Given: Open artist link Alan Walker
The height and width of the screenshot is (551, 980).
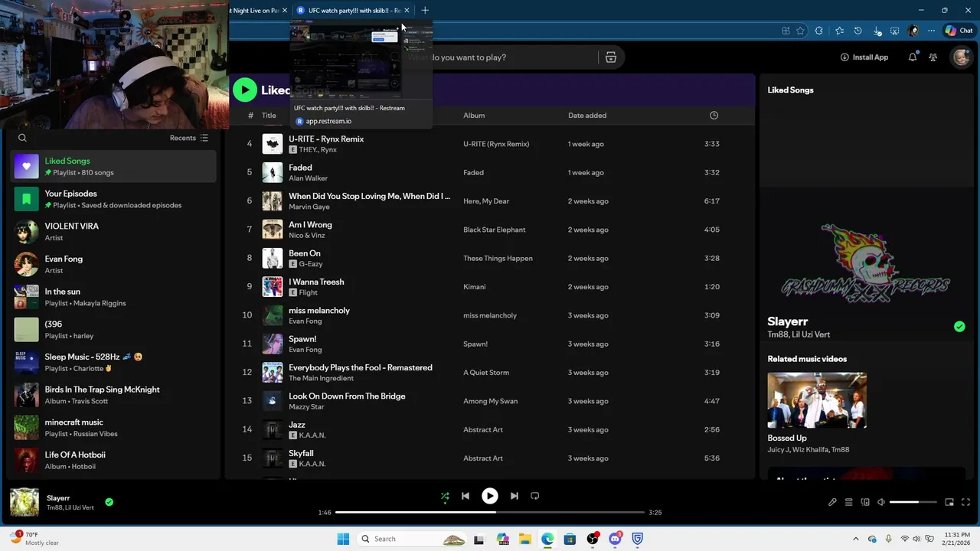Looking at the screenshot, I should coord(308,178).
